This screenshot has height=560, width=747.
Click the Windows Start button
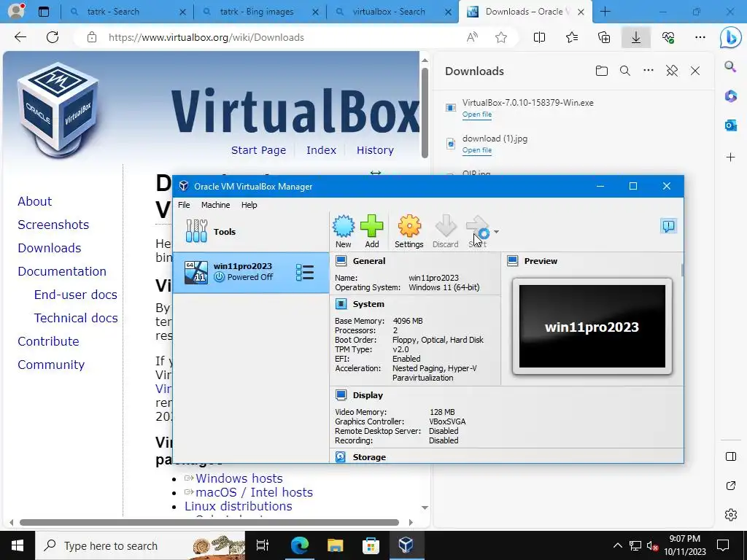tap(18, 545)
